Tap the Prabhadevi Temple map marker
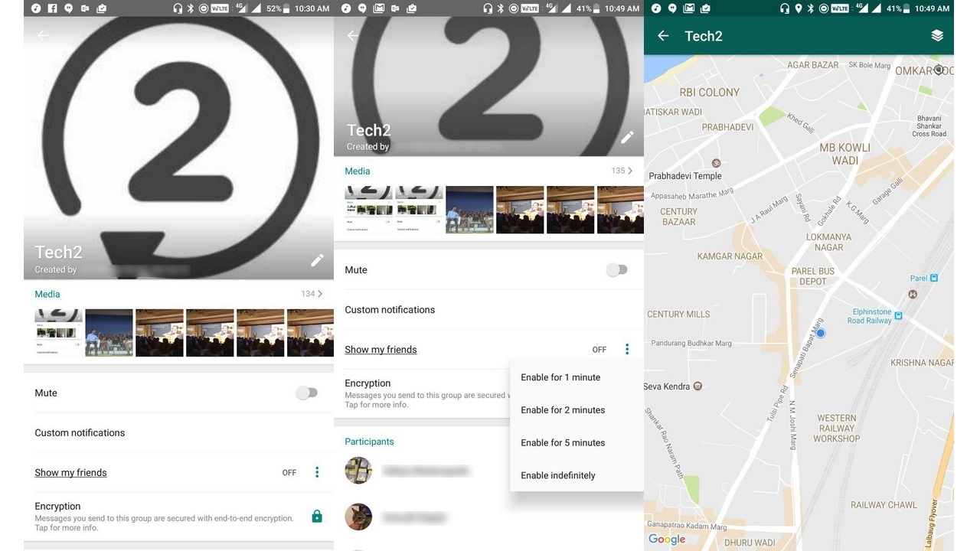Viewport: 980px width, 551px height. [716, 163]
